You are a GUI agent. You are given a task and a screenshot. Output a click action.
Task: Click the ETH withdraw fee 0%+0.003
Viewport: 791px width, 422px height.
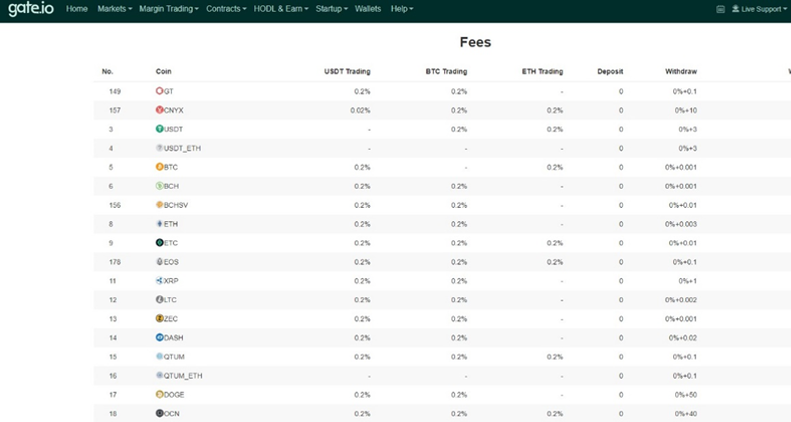point(681,224)
